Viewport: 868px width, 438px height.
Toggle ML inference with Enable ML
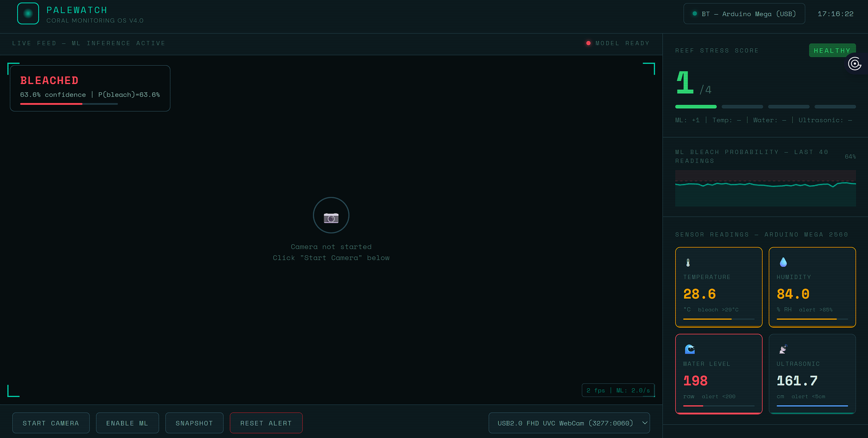tap(127, 423)
